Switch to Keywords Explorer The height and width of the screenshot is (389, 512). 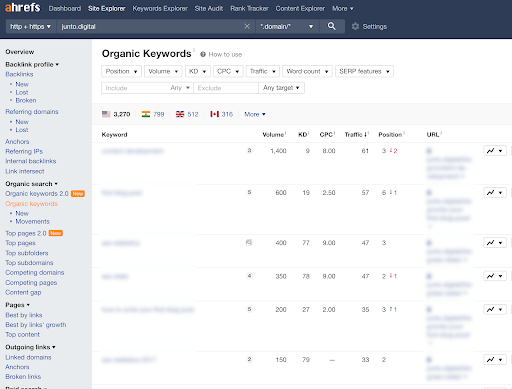coord(160,8)
